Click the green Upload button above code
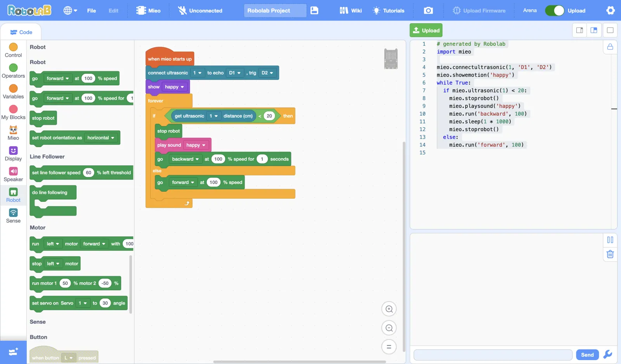 click(x=426, y=30)
